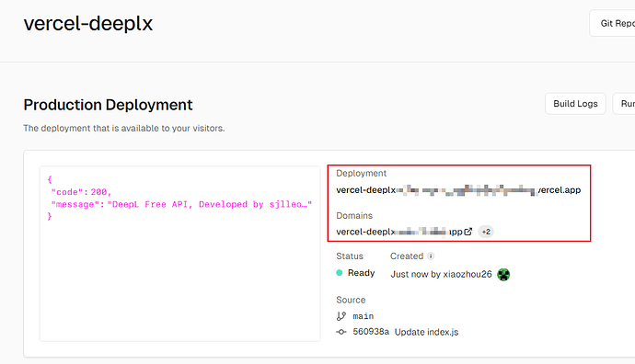Image resolution: width=635 pixels, height=364 pixels.
Task: Click the Git Repository button
Action: coord(612,24)
